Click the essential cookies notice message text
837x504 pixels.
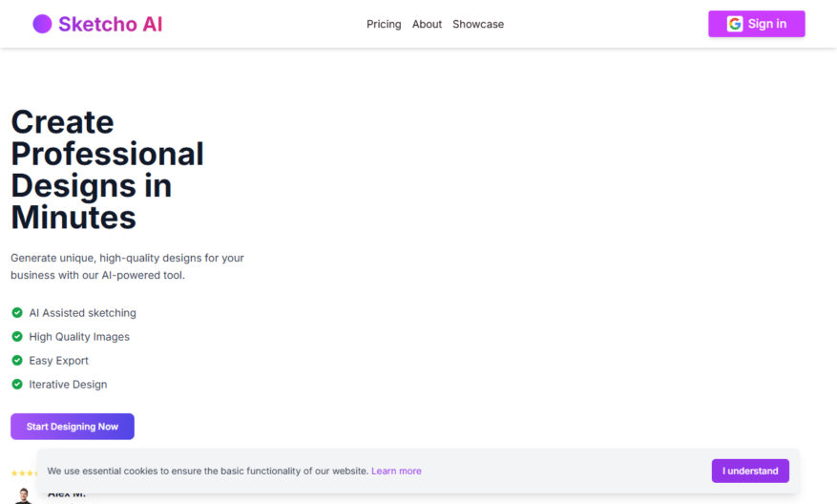coord(208,471)
